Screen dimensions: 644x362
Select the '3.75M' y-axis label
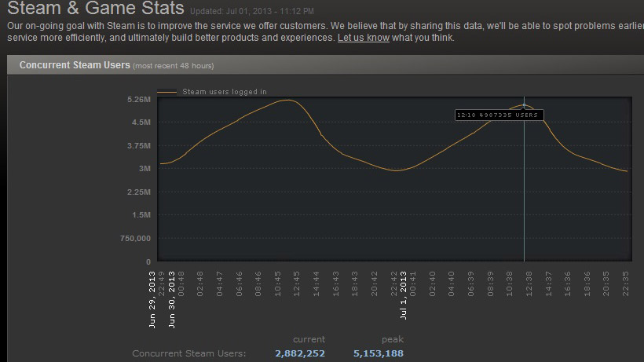(x=139, y=146)
